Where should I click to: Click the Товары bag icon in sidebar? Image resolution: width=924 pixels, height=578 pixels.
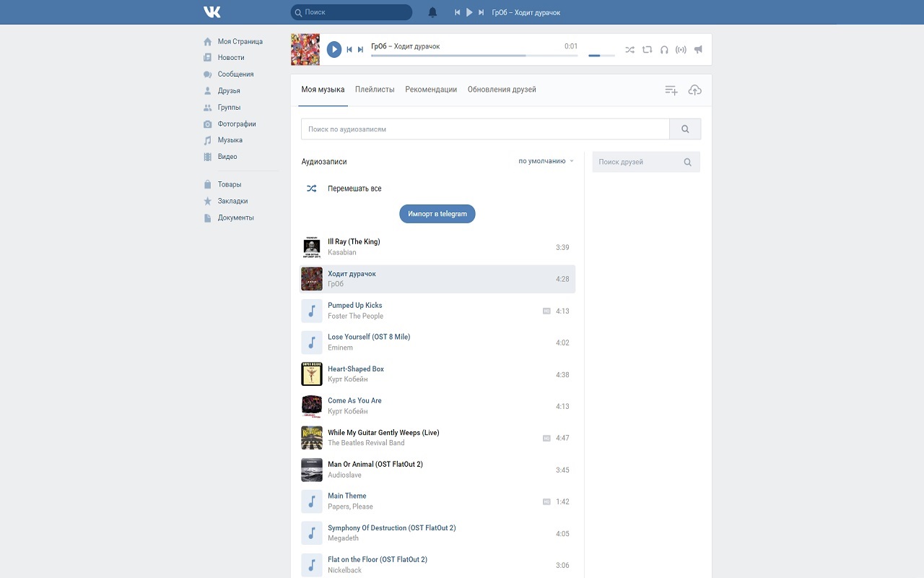(208, 184)
